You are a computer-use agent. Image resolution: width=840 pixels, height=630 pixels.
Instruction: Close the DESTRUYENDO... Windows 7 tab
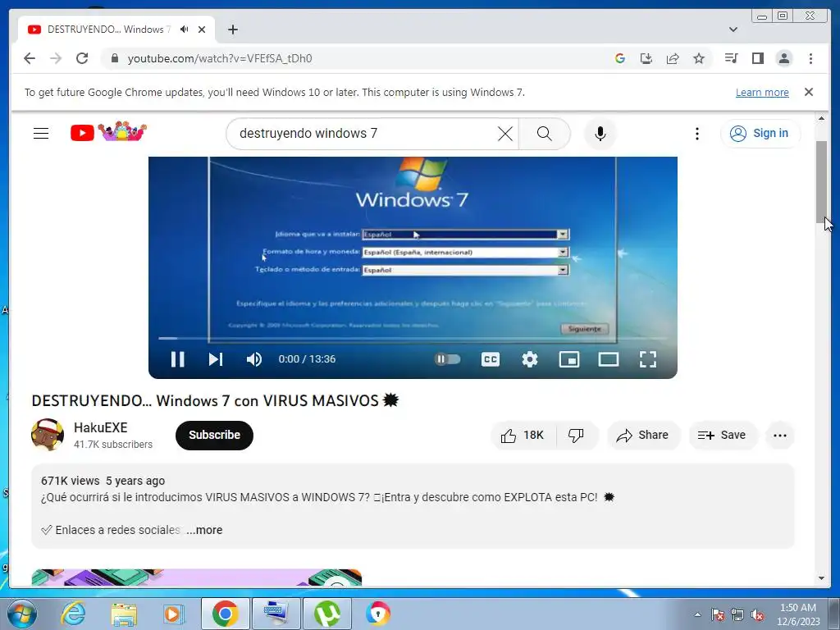coord(202,30)
